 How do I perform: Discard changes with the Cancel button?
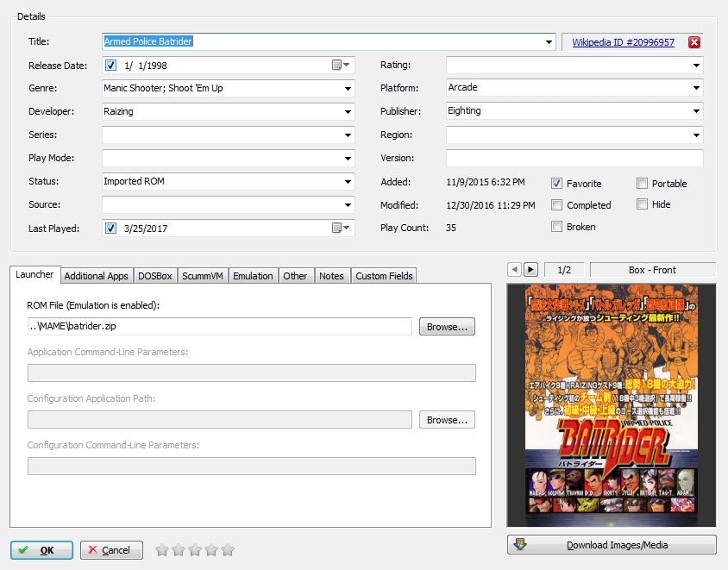111,550
